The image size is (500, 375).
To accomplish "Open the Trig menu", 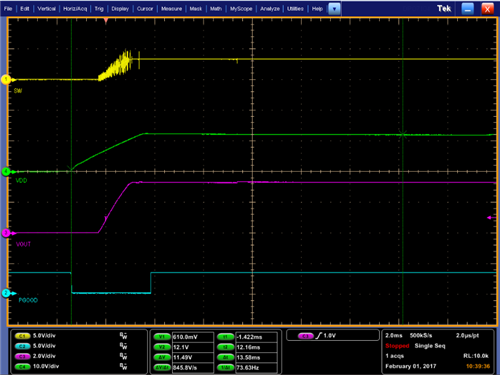I will tap(99, 9).
